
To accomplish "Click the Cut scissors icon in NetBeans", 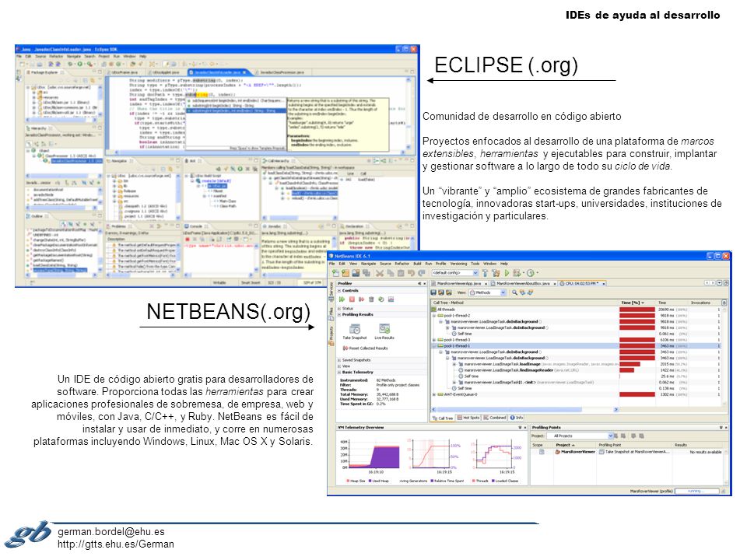I will point(380,273).
